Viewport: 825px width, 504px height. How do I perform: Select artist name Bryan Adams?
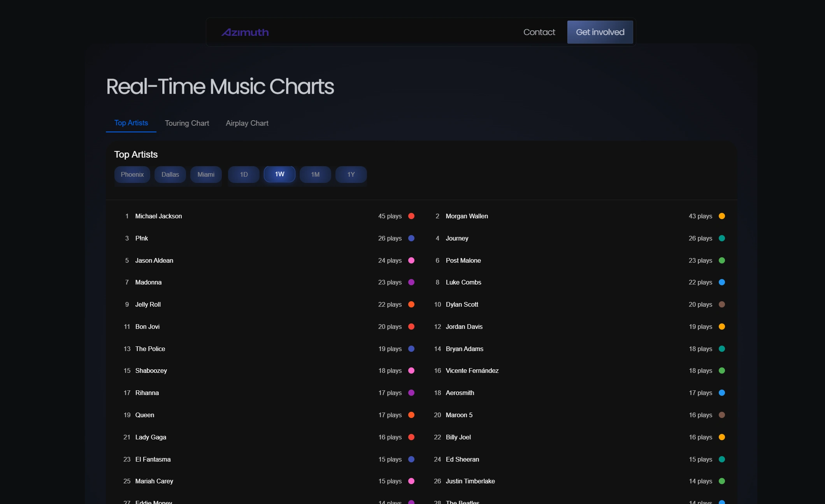(x=464, y=349)
